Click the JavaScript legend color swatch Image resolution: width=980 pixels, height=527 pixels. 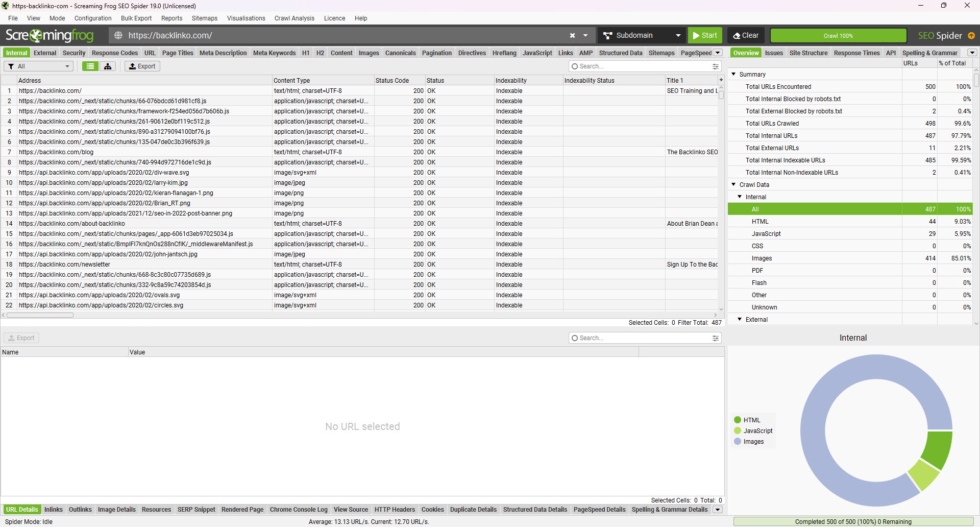tap(738, 430)
